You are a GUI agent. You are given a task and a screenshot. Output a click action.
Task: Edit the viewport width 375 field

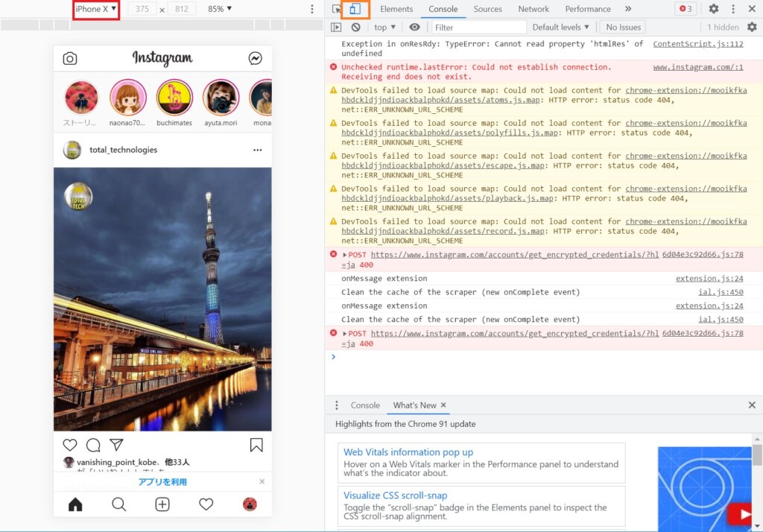[142, 9]
